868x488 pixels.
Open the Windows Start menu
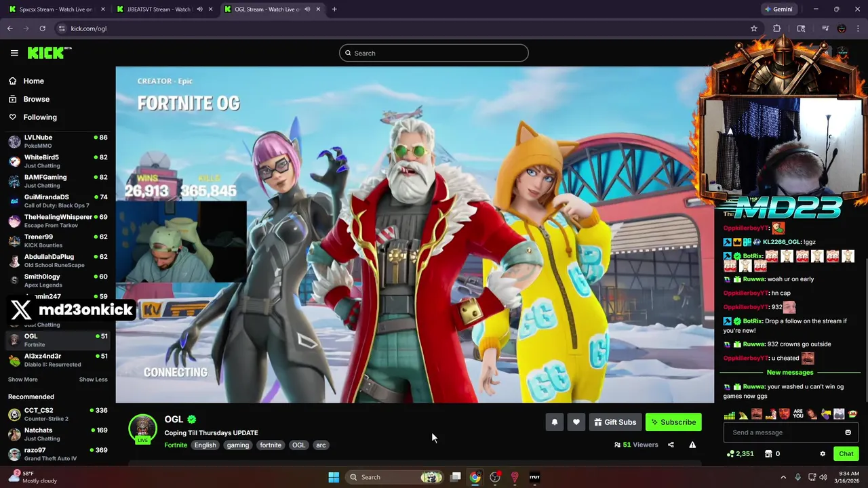click(334, 477)
